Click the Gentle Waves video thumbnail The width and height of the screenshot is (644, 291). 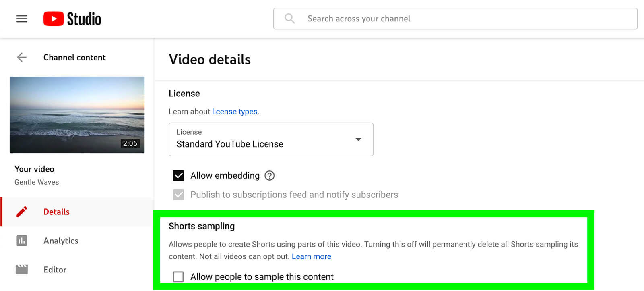(77, 115)
